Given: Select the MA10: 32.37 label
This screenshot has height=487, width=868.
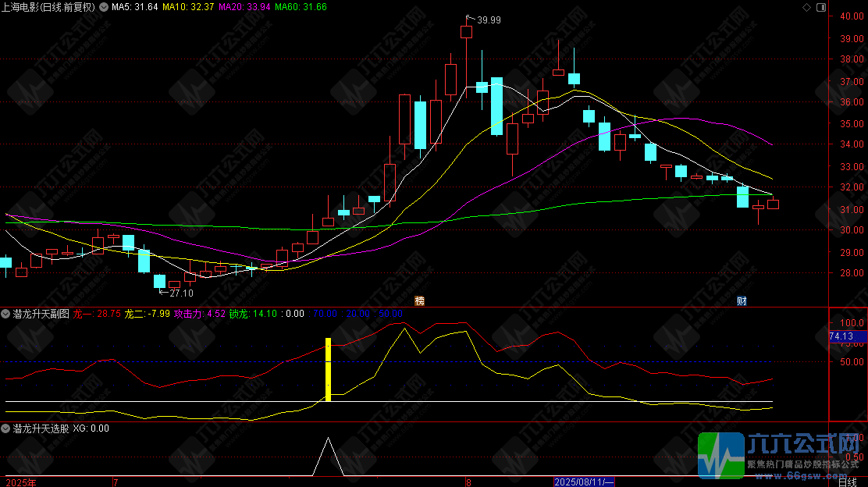Looking at the screenshot, I should click(x=188, y=7).
